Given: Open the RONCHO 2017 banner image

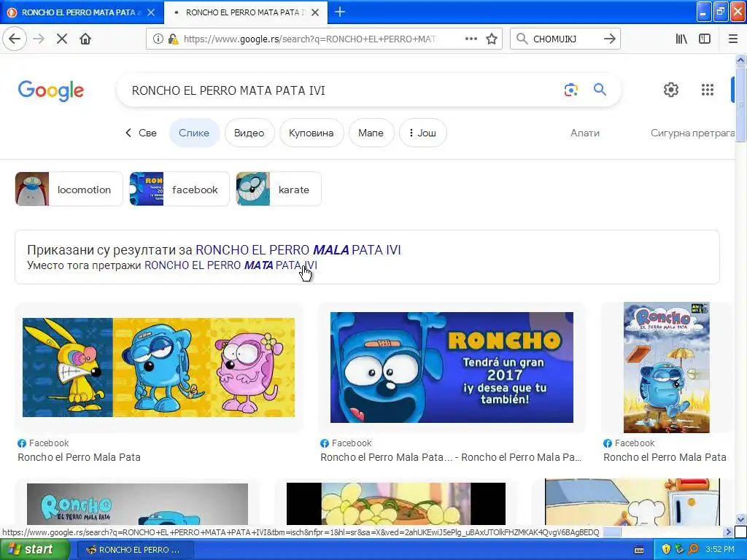Looking at the screenshot, I should [452, 367].
